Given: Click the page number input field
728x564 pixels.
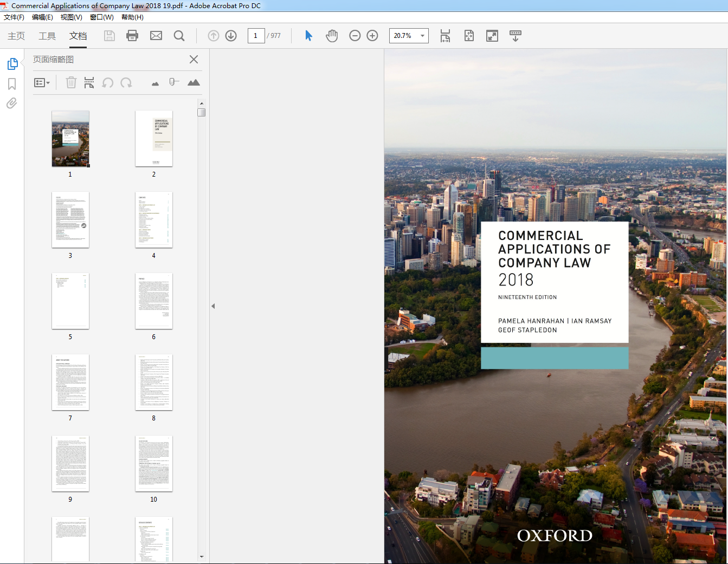Looking at the screenshot, I should (x=256, y=36).
